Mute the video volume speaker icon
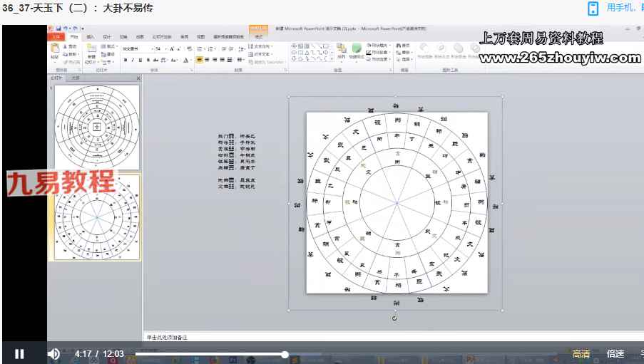644x364 pixels. pos(53,353)
